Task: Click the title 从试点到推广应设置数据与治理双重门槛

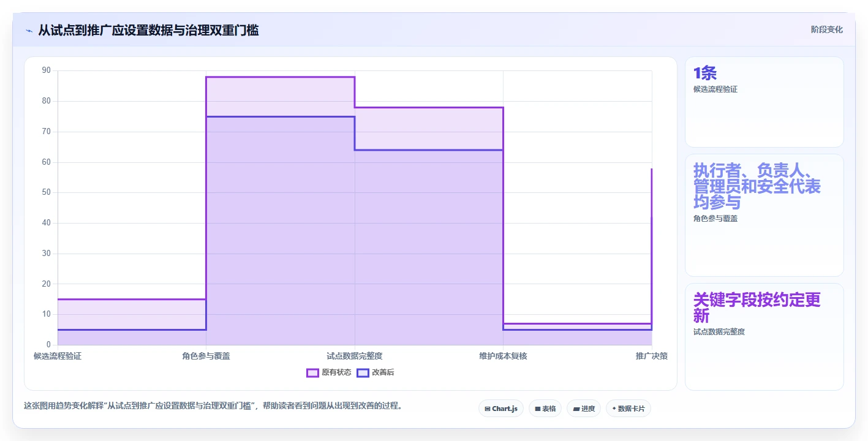Action: coord(148,30)
